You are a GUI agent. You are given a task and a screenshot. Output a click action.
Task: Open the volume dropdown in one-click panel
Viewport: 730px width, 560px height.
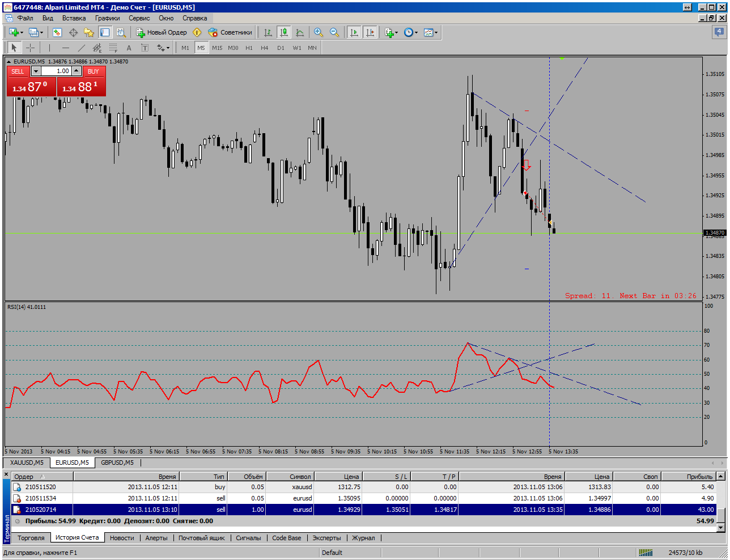(x=36, y=71)
